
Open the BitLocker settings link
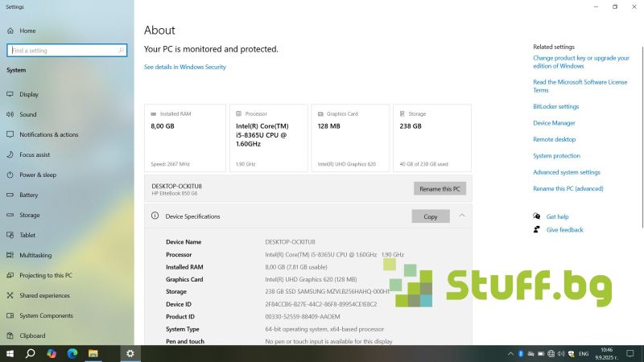click(x=555, y=106)
